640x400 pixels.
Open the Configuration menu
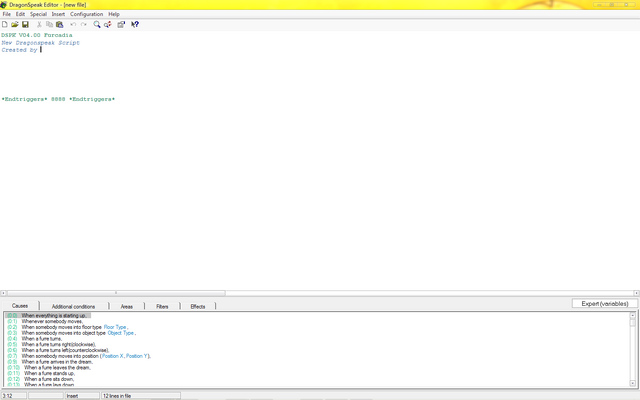(x=87, y=14)
